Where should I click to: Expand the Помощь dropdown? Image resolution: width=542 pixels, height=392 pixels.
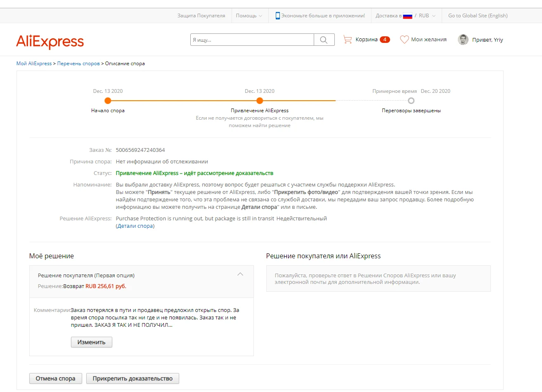[249, 16]
